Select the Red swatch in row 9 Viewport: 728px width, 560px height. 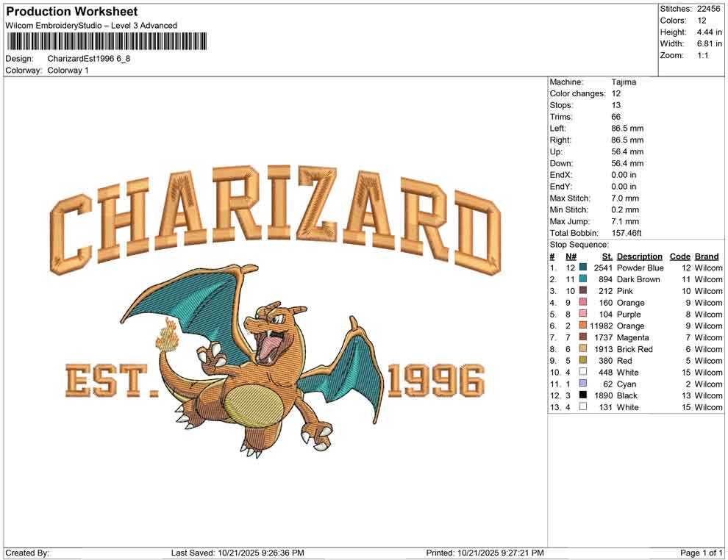(x=582, y=360)
